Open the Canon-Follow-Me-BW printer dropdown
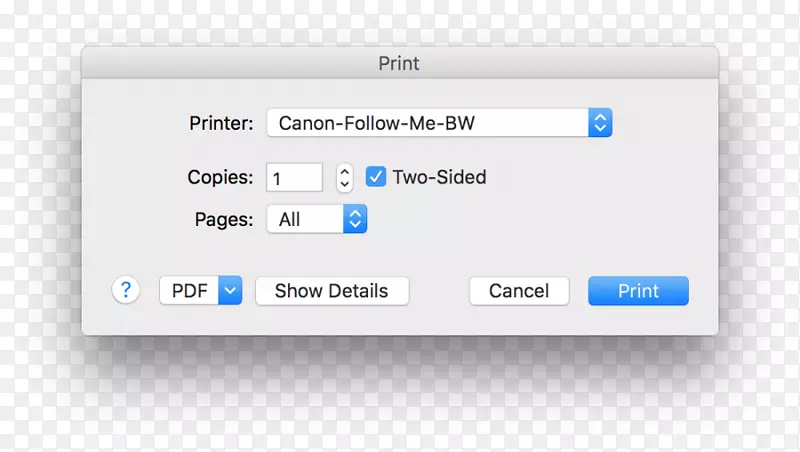800x452 pixels. tap(428, 124)
